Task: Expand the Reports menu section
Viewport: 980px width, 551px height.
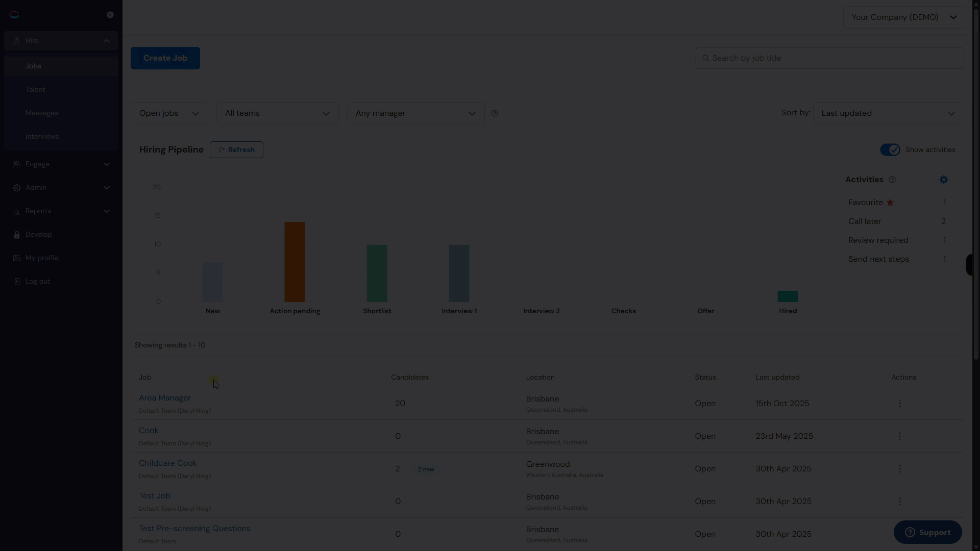Action: pos(107,211)
